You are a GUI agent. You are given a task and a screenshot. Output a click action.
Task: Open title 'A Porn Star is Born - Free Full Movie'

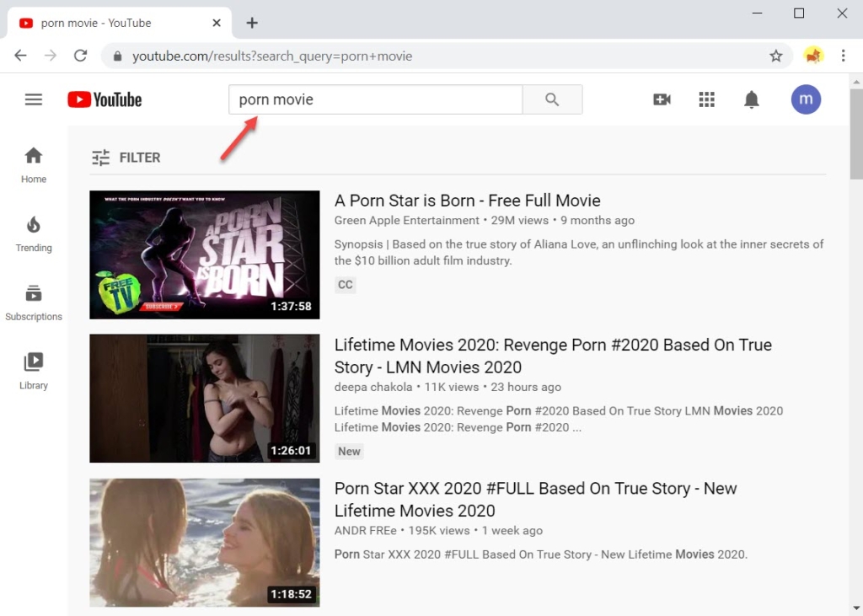click(467, 201)
